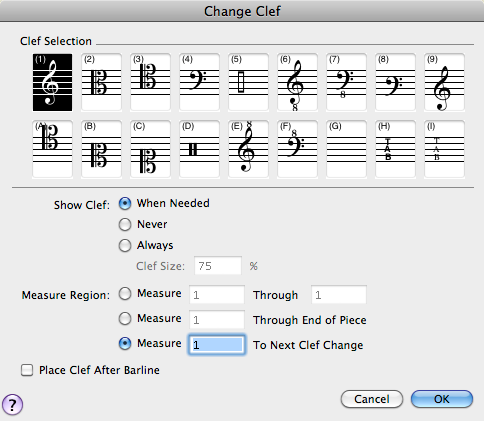
Task: Choose the C clef labeled (C)
Action: (x=150, y=149)
